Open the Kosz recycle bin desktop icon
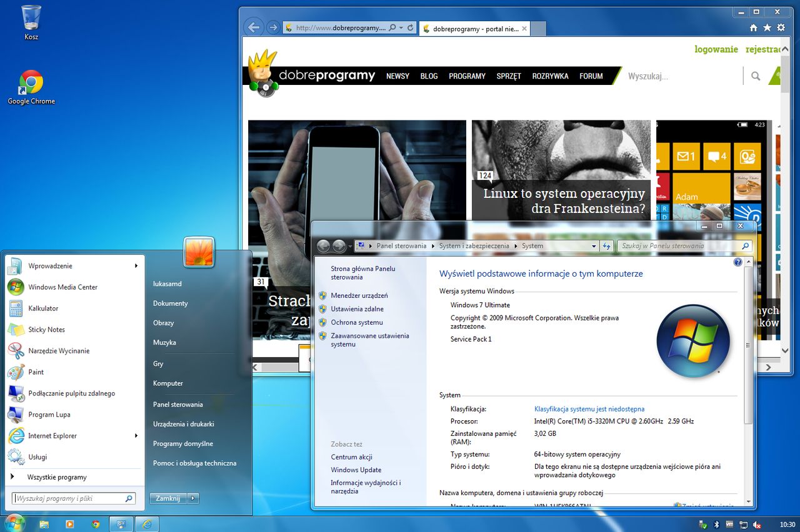 pyautogui.click(x=31, y=22)
